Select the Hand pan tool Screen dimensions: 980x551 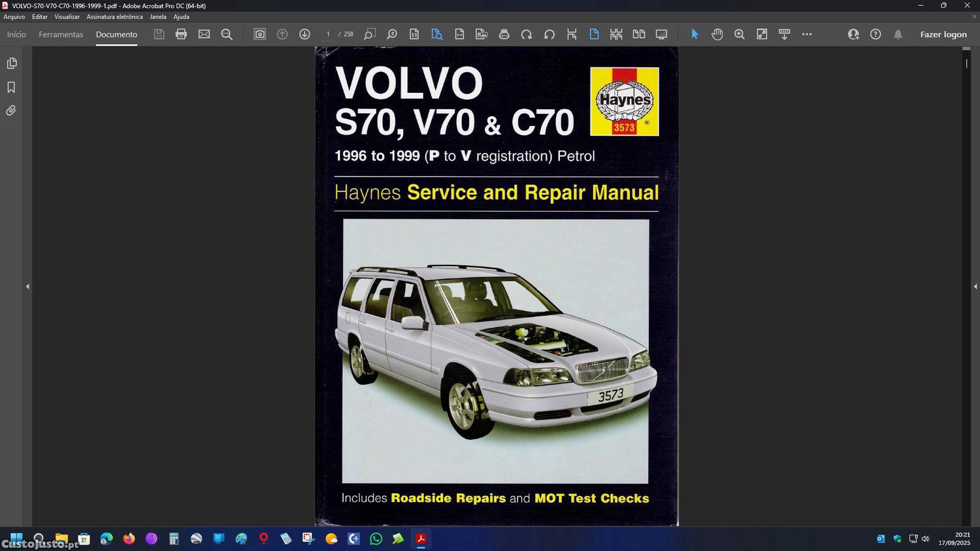coord(717,35)
